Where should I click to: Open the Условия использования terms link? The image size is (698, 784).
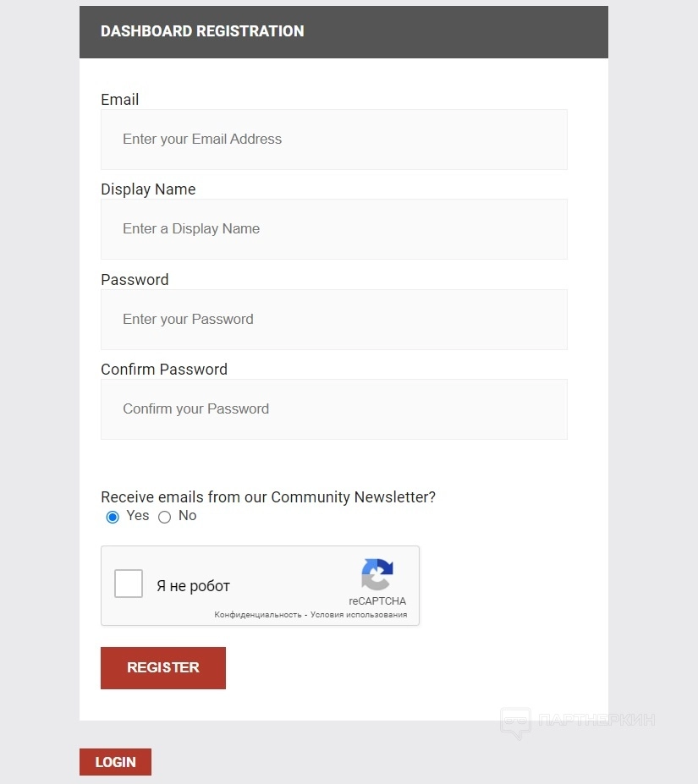359,615
